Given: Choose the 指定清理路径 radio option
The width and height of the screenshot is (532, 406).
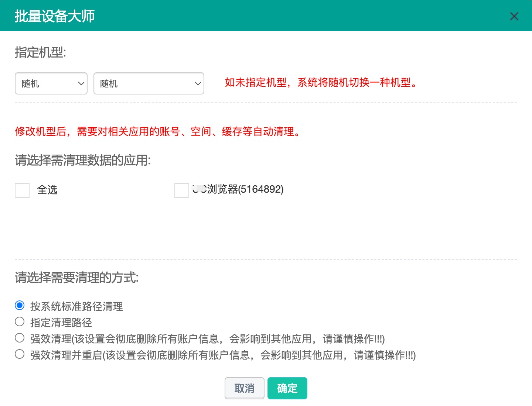Looking at the screenshot, I should pos(20,322).
